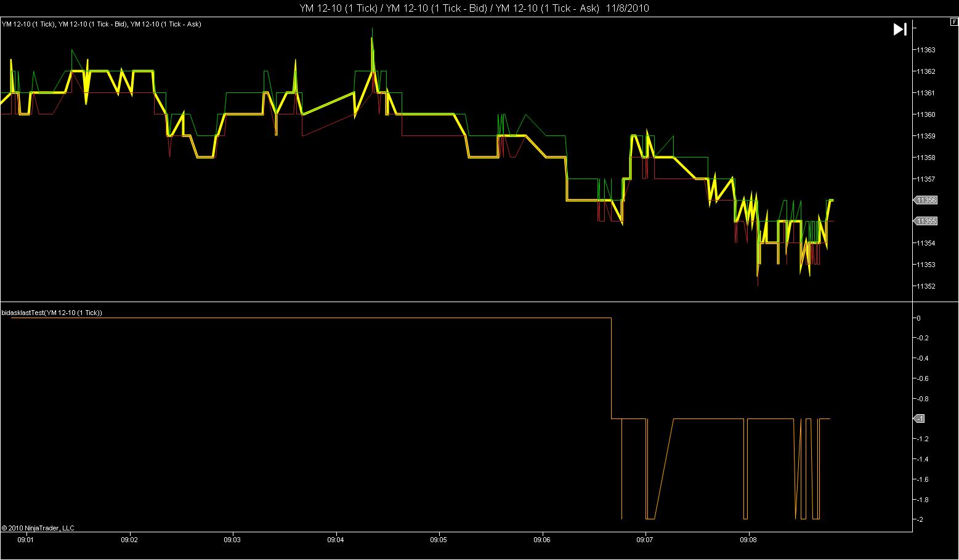
Task: Click the 11362 price axis label
Action: point(926,71)
